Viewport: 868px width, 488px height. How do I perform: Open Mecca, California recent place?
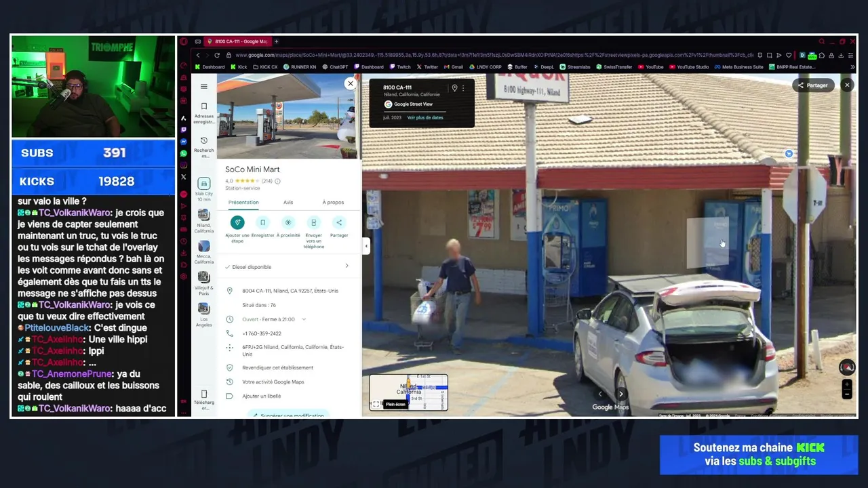point(203,253)
